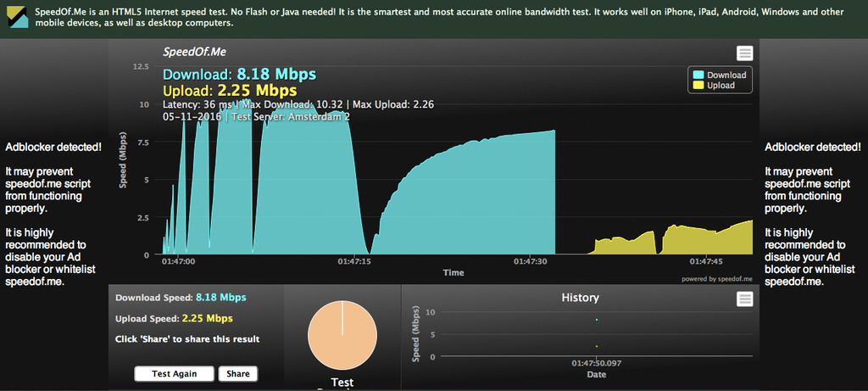Click the 7.5 y-axis label
The height and width of the screenshot is (391, 868).
[x=142, y=142]
